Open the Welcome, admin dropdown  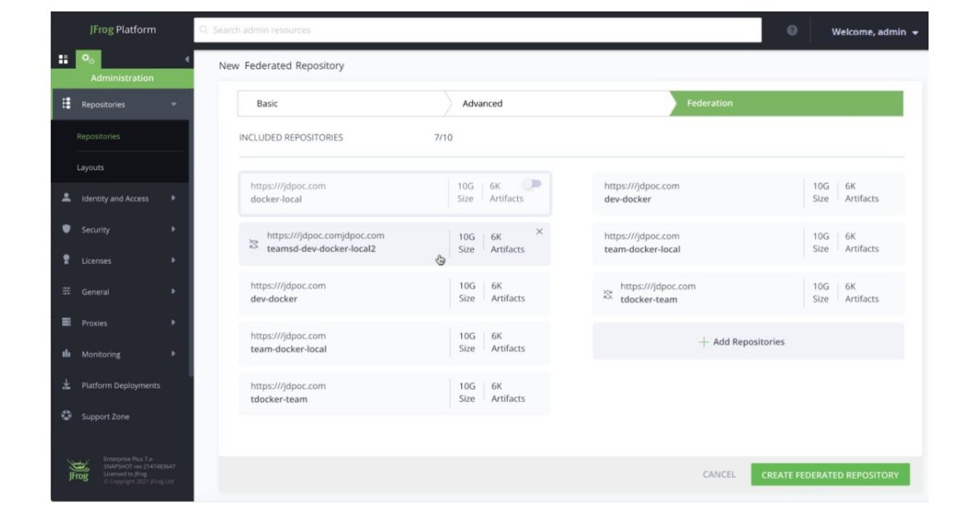pos(874,32)
